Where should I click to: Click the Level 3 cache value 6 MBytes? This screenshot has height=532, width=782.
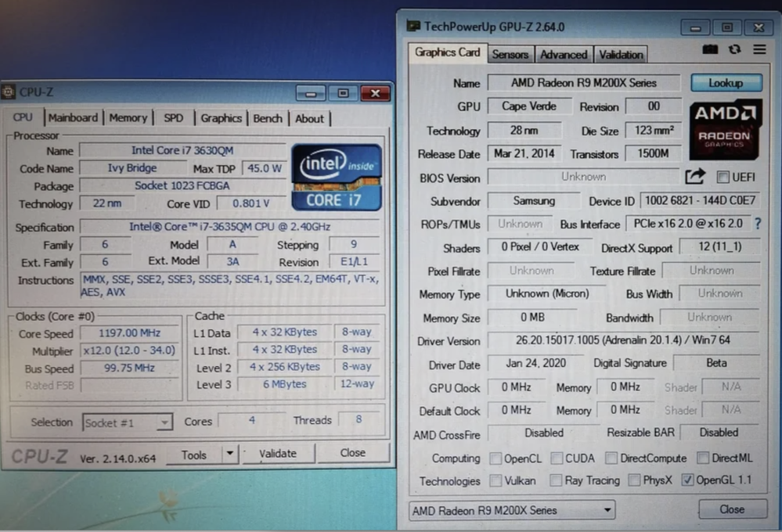[x=285, y=384]
